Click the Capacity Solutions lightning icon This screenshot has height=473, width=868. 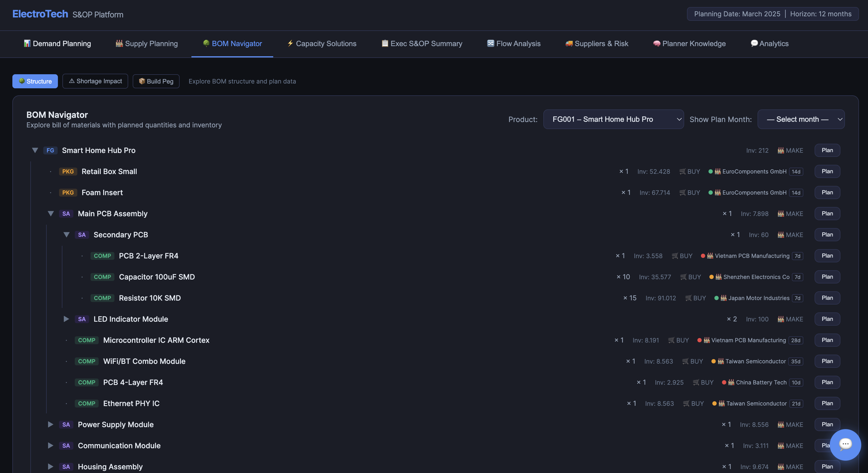(x=290, y=43)
